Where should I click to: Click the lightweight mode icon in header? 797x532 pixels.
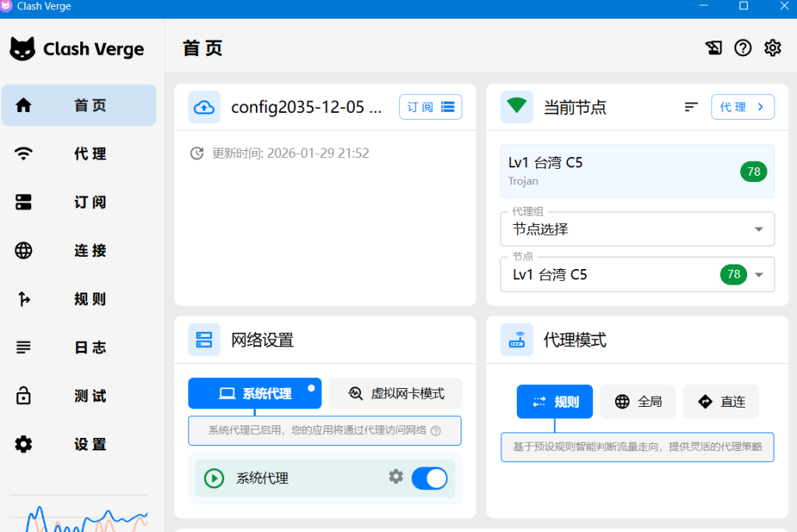tap(714, 48)
